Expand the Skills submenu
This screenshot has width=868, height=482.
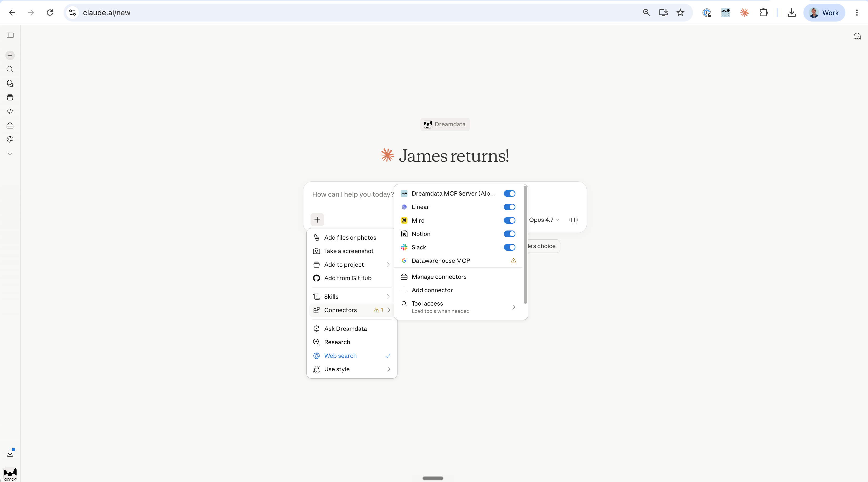coord(352,297)
